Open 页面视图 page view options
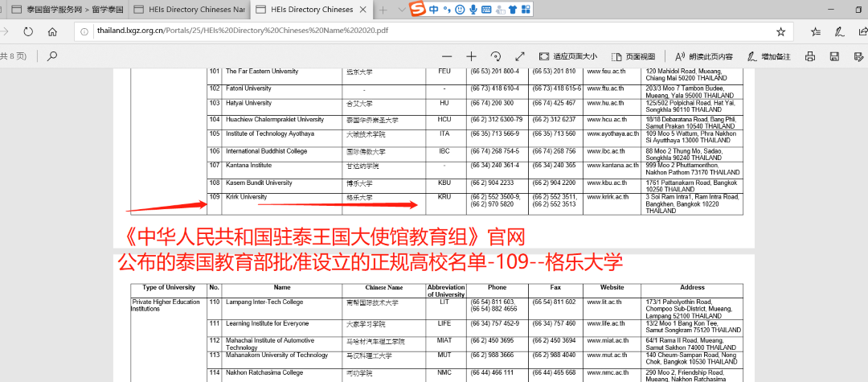Screen dimensions: 868x382 [x=633, y=56]
